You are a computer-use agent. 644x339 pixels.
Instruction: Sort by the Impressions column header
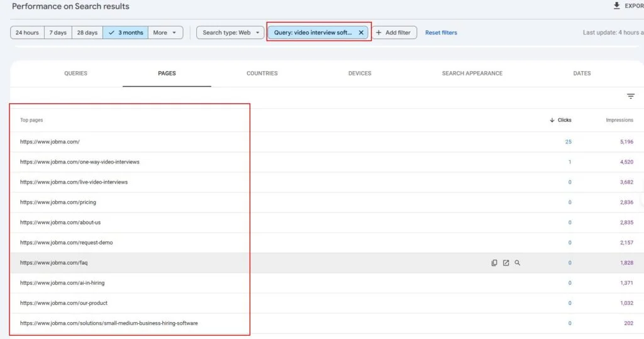(x=619, y=120)
